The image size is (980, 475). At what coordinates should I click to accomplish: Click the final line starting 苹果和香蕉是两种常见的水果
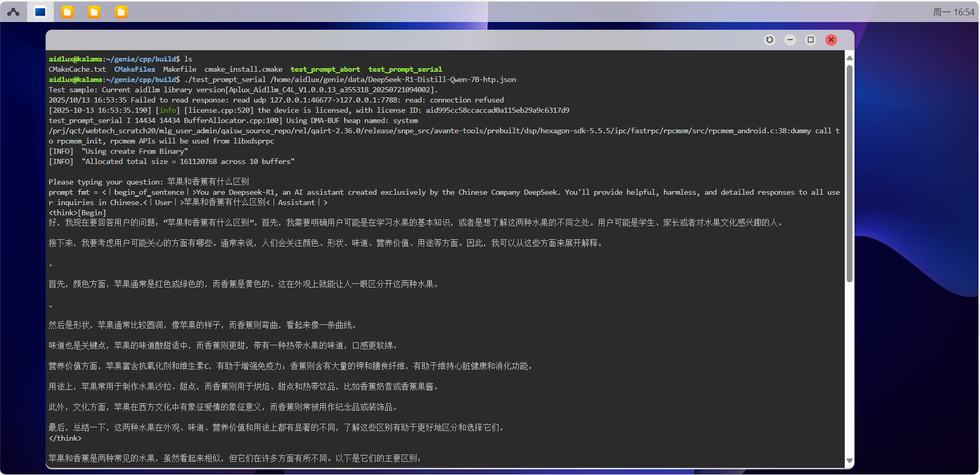click(x=235, y=458)
